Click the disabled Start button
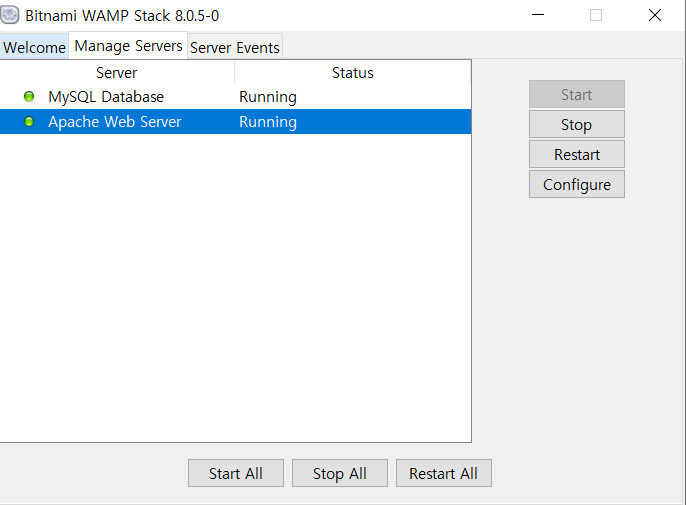Image resolution: width=686 pixels, height=505 pixels. (577, 94)
